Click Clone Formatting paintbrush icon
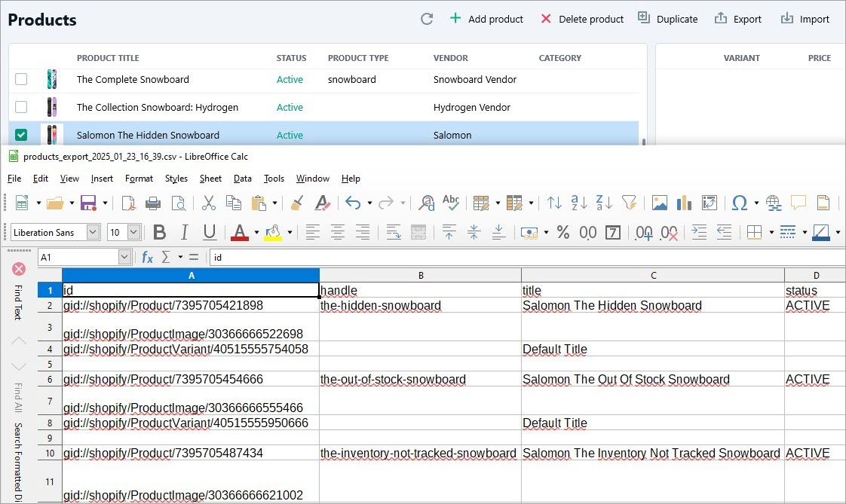This screenshot has width=846, height=504. pos(297,203)
